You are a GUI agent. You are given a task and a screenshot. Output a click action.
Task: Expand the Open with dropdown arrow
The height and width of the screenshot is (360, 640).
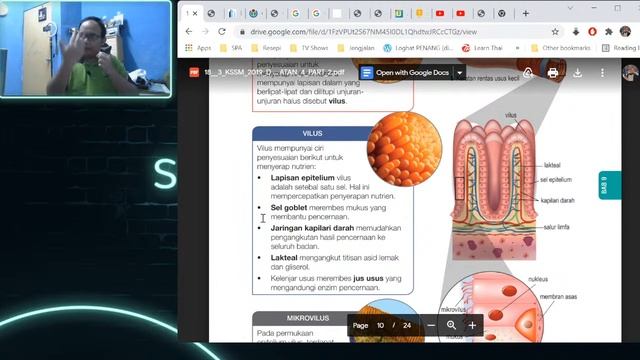pos(460,73)
